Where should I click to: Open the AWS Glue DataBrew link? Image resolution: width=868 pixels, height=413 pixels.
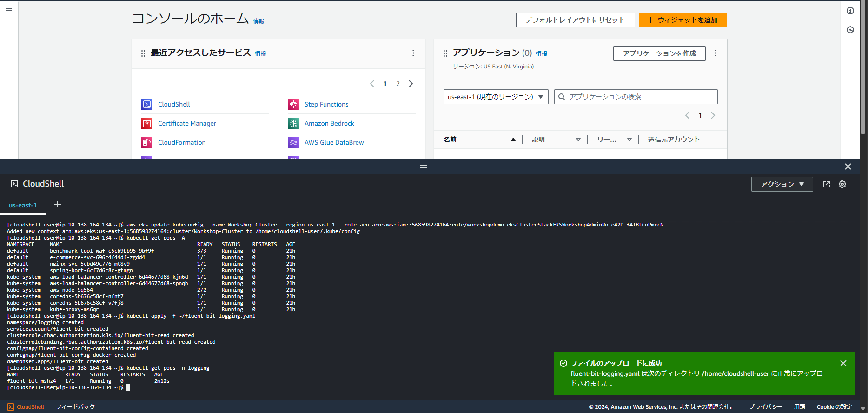(x=334, y=142)
